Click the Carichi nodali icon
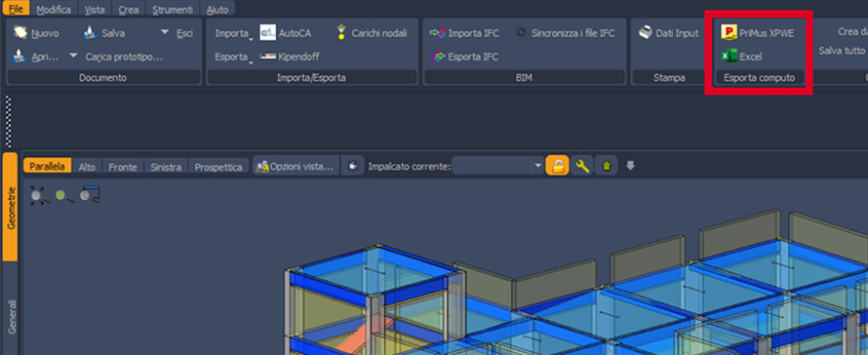Screen dimensions: 868x355 coord(341,33)
